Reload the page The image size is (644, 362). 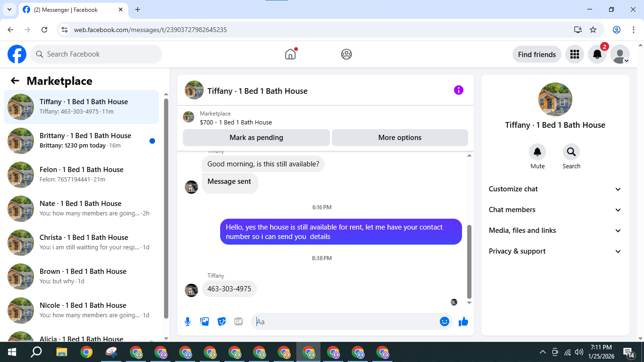[x=44, y=30]
